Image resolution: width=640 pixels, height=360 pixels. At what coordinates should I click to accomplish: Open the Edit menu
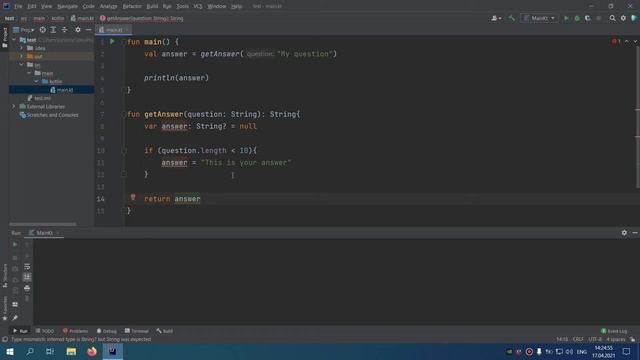(x=31, y=7)
